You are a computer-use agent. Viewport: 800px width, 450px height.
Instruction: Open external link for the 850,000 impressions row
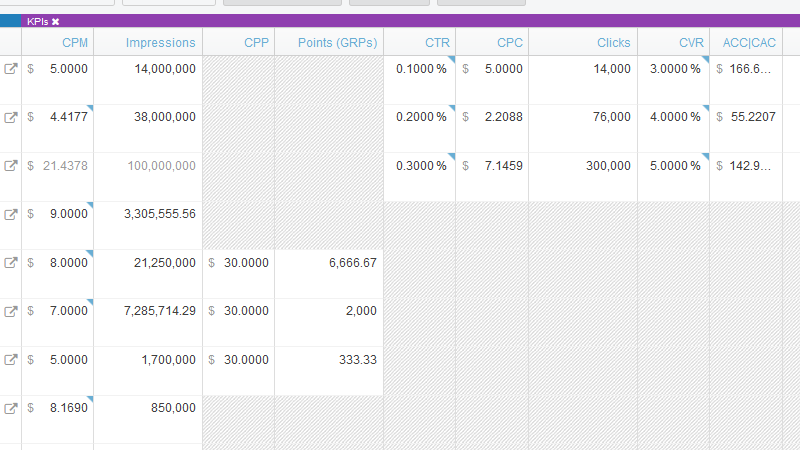[11, 408]
